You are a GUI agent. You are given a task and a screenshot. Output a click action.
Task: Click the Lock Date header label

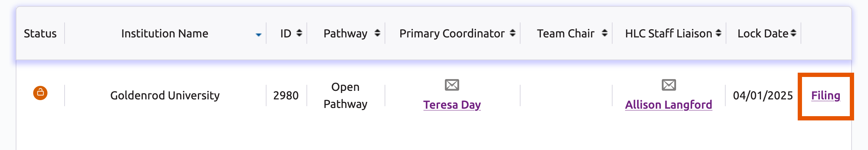tap(763, 33)
